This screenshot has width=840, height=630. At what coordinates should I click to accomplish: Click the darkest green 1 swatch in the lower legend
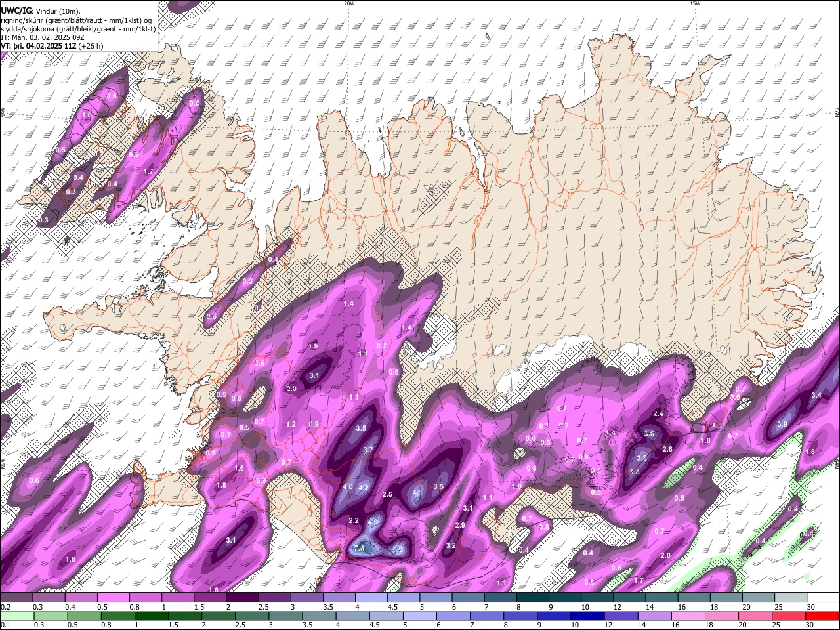152,616
